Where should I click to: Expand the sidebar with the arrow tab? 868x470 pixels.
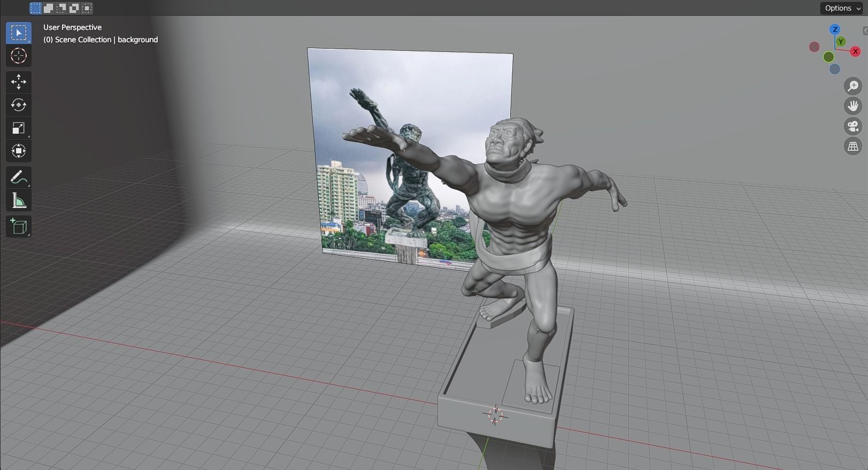tap(865, 31)
